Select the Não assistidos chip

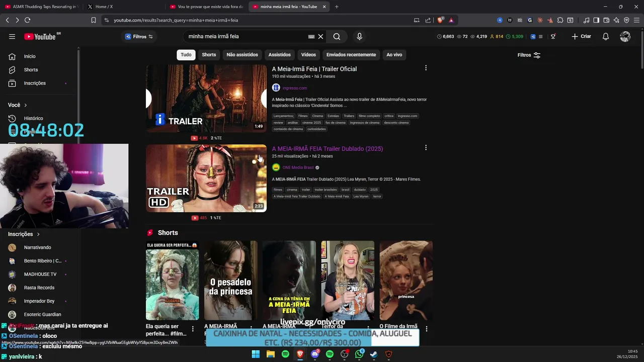(x=242, y=55)
